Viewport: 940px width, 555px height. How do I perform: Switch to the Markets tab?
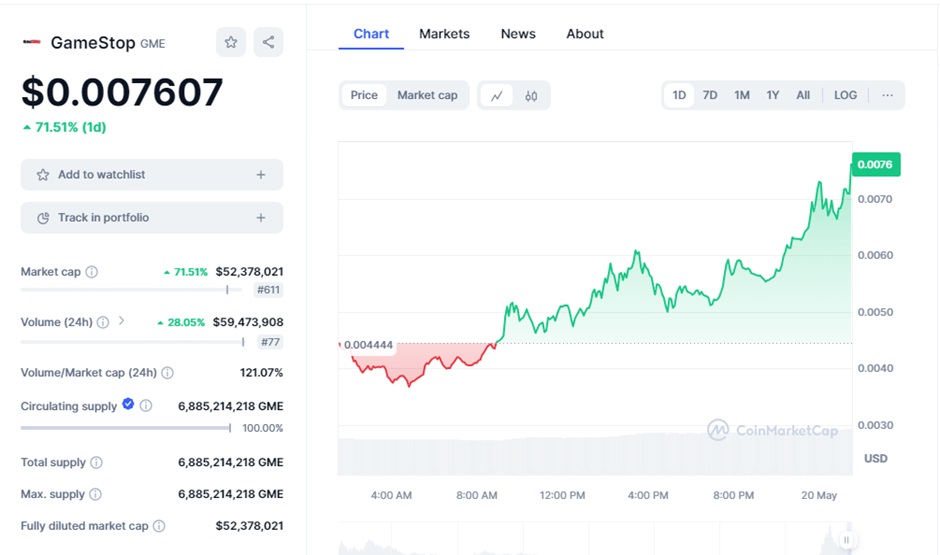coord(444,34)
